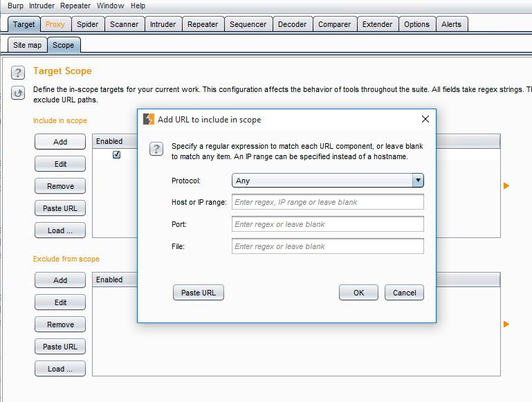Open the Intruder menu in the menu bar
The image size is (532, 402).
(x=42, y=6)
